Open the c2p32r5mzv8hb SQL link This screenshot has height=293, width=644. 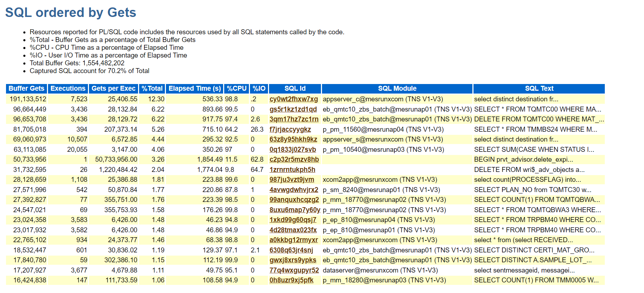point(294,160)
